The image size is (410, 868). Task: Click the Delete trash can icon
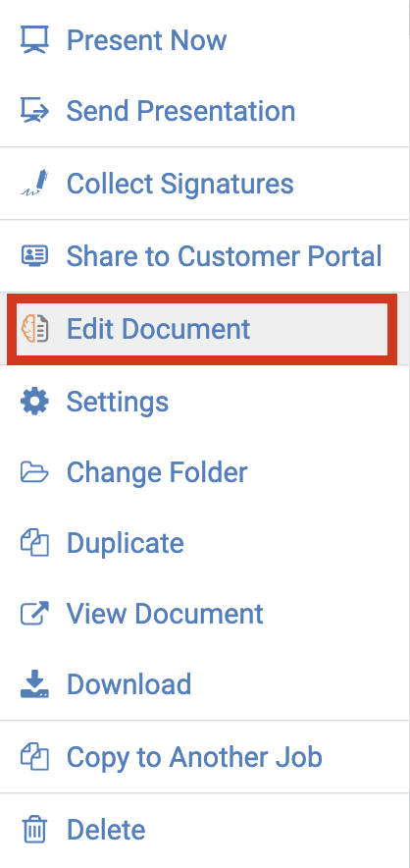click(x=34, y=830)
